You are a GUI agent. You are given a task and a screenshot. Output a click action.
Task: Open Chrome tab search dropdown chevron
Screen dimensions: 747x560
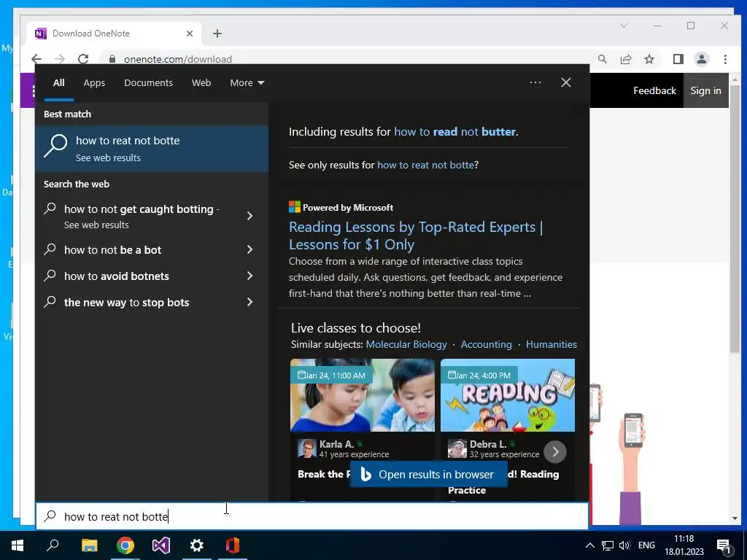point(623,26)
